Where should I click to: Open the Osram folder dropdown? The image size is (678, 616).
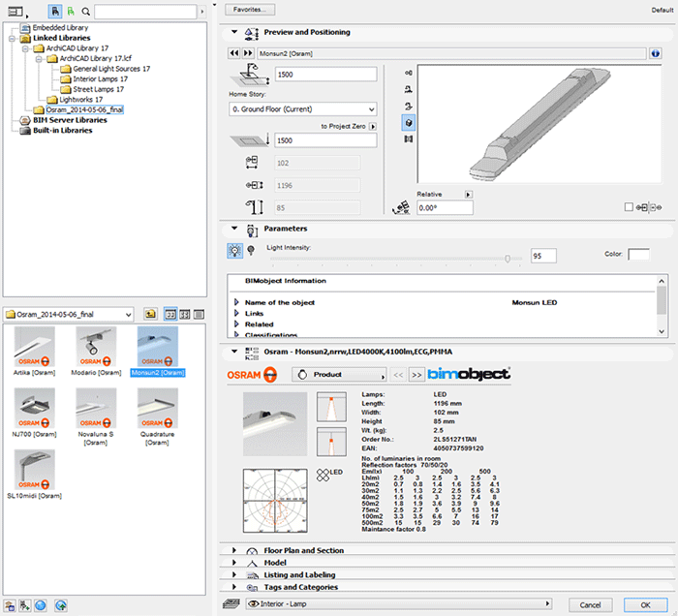click(69, 314)
